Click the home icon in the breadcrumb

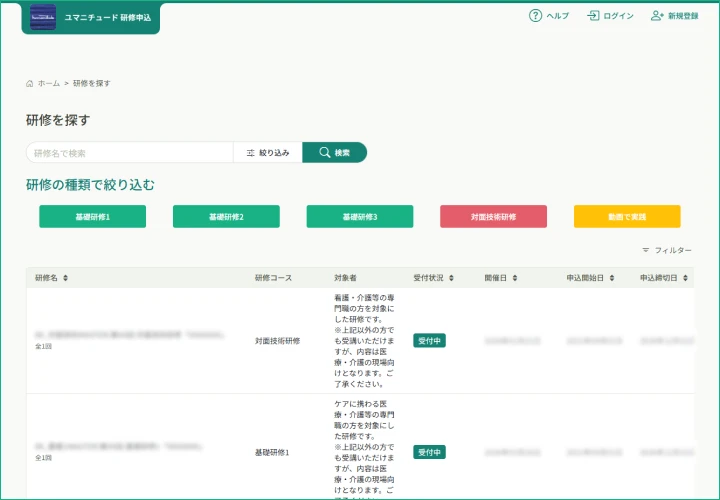coord(30,83)
